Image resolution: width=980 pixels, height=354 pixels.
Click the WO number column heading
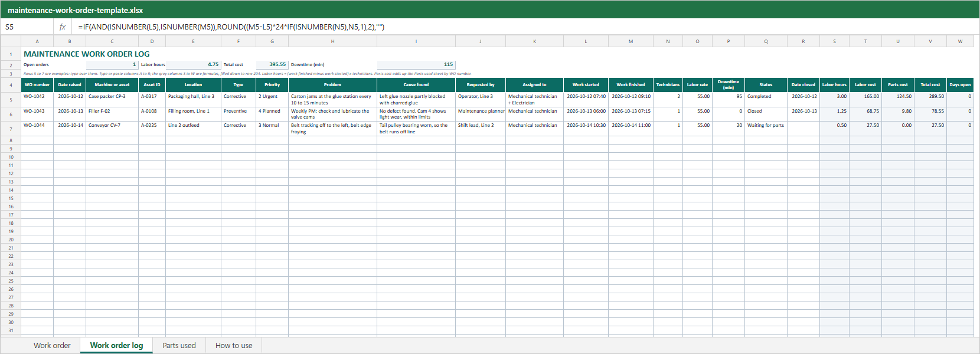pos(37,84)
